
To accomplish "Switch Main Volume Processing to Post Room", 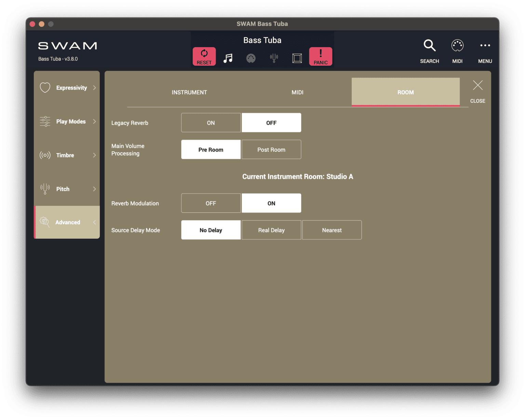I will coord(271,149).
